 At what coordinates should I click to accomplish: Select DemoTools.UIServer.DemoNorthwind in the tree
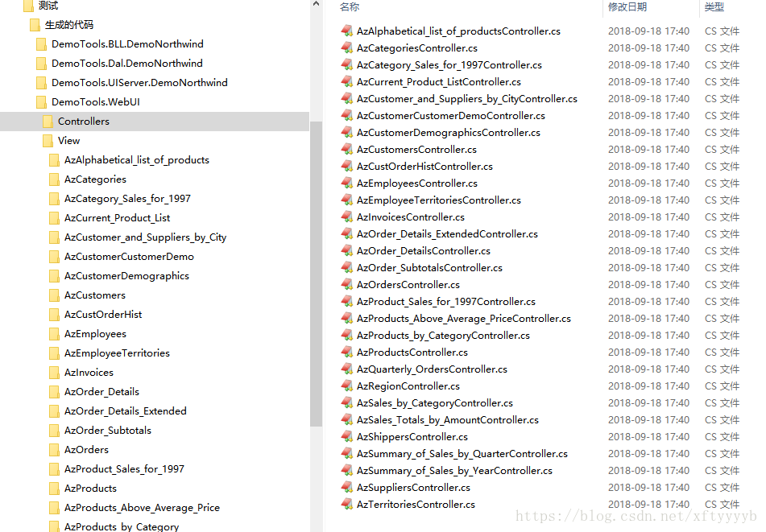pos(139,82)
